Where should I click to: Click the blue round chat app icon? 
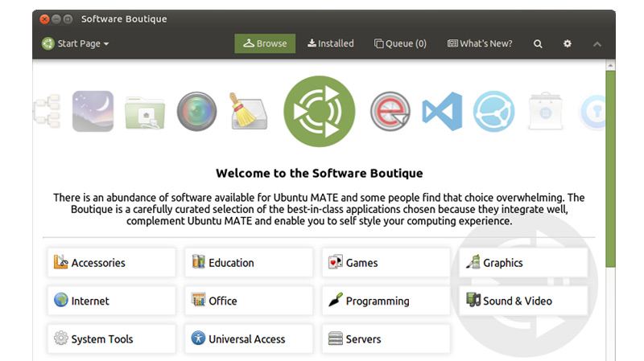[x=493, y=111]
